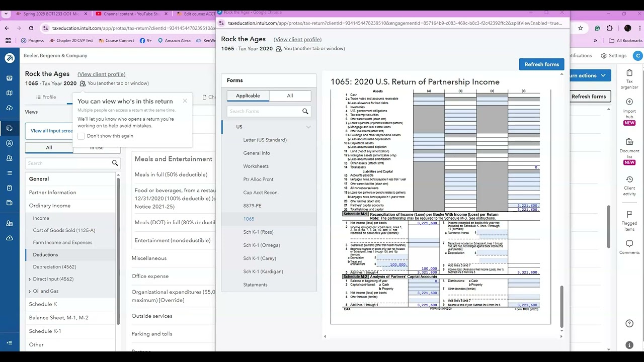The image size is (644, 362).
Task: Open the Partner Information section
Action: [53, 193]
